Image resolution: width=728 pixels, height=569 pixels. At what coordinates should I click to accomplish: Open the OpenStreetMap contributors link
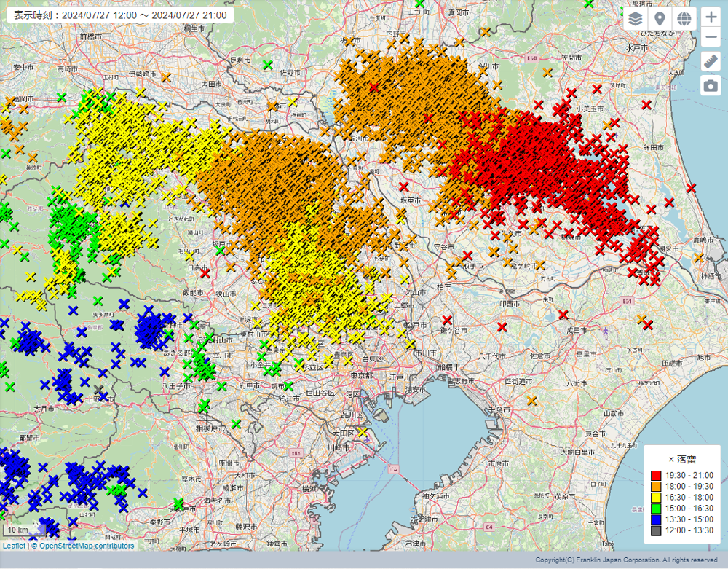tap(86, 546)
